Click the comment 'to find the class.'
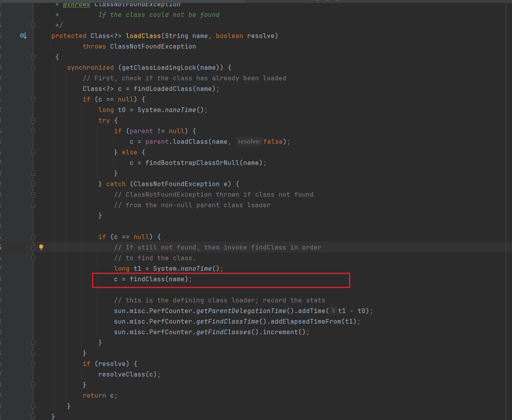This screenshot has width=512, height=420. (x=155, y=258)
